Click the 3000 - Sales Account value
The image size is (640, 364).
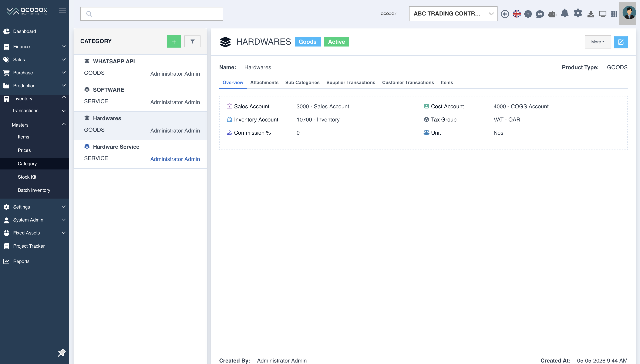pos(323,106)
